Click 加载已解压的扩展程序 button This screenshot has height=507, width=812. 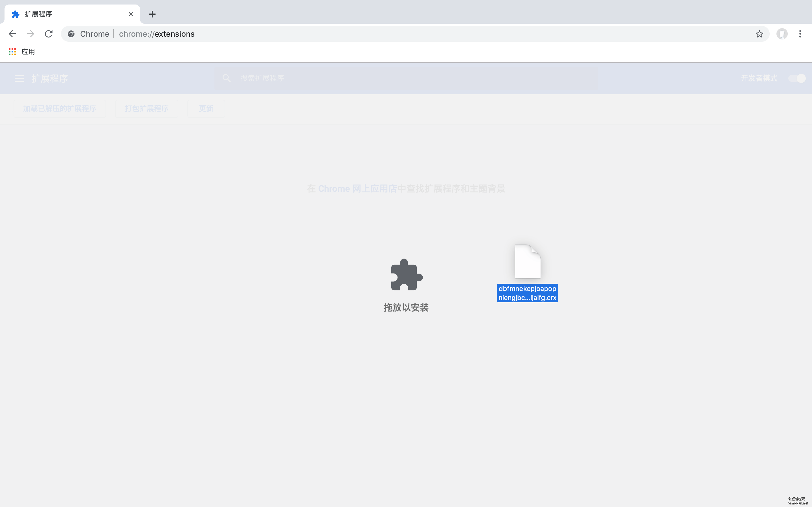[60, 108]
